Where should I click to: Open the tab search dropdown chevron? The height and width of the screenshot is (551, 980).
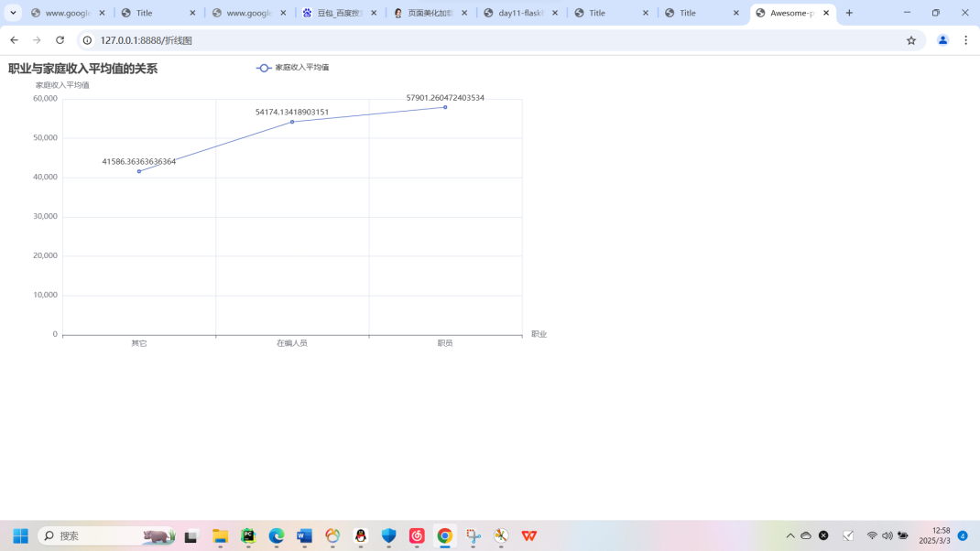coord(13,13)
